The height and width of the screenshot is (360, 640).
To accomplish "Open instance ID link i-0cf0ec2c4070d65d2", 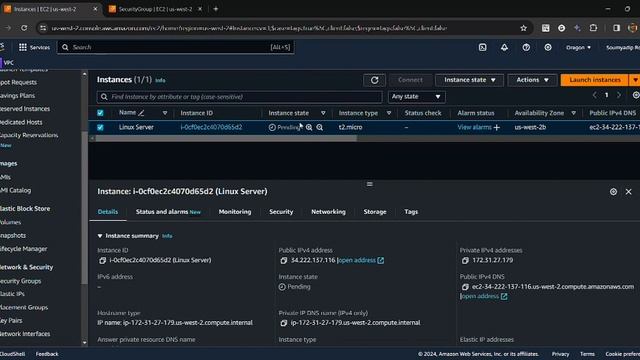I will (211, 127).
